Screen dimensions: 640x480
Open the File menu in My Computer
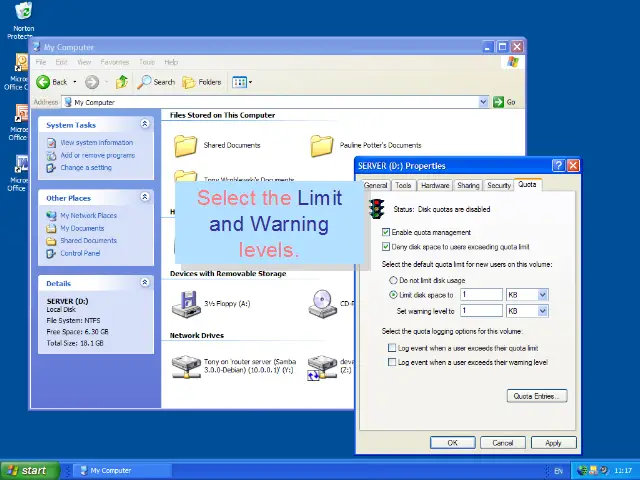[x=41, y=62]
